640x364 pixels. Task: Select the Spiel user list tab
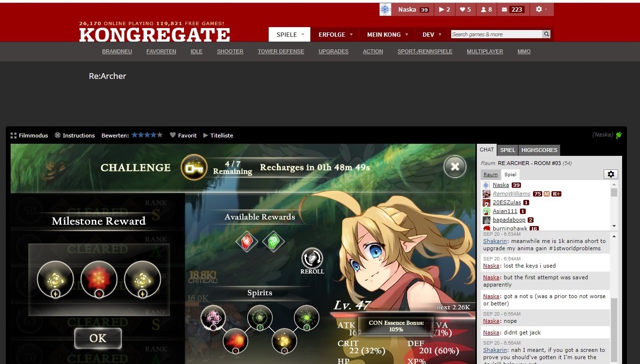(510, 175)
